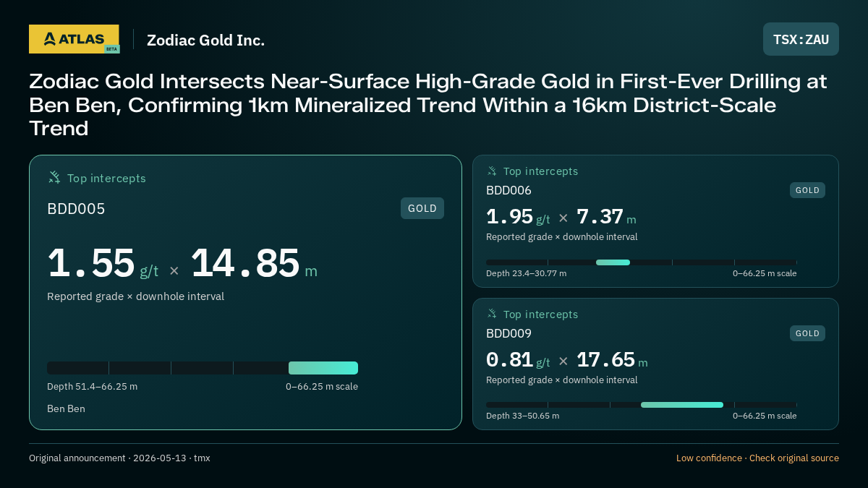Click Top intercepts heading in BDD009 card
This screenshot has width=868, height=488.
point(540,314)
